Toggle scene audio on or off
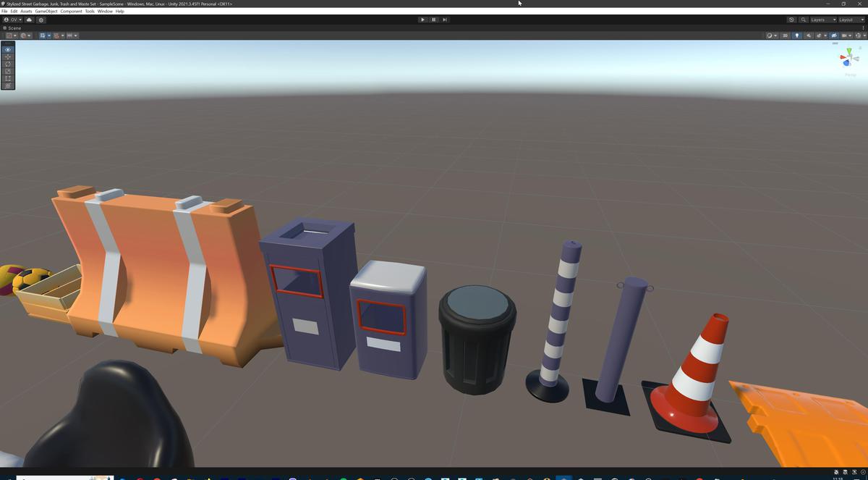The height and width of the screenshot is (480, 868). pyautogui.click(x=809, y=35)
